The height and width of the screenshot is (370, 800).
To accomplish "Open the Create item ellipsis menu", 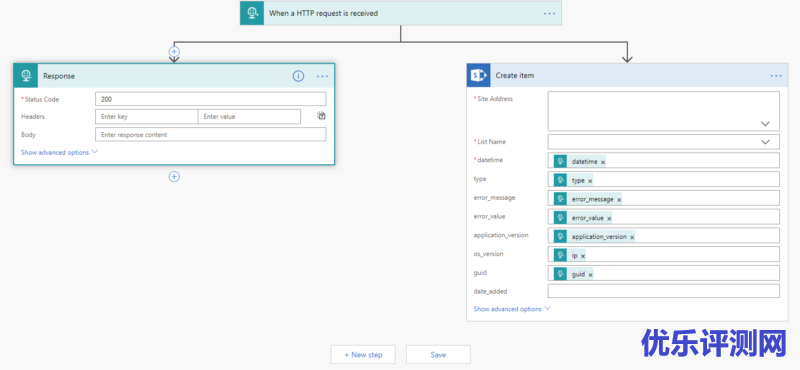I will (x=776, y=76).
